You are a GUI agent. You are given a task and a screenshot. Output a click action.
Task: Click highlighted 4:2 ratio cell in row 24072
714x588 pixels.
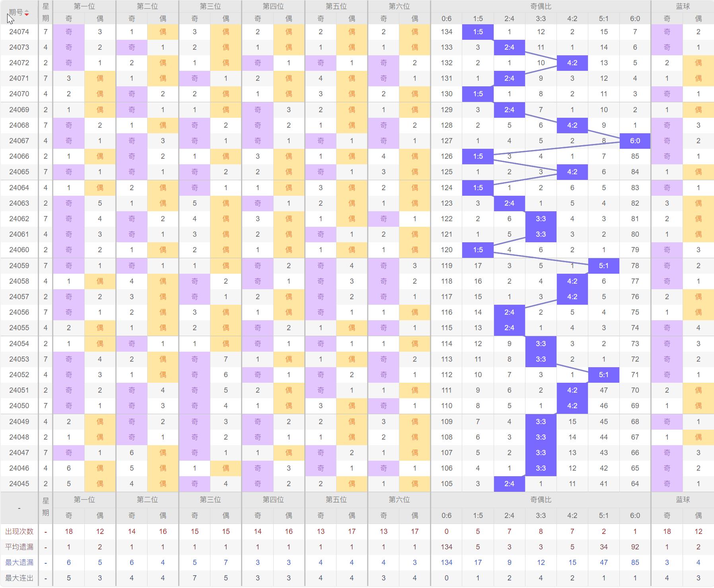572,63
